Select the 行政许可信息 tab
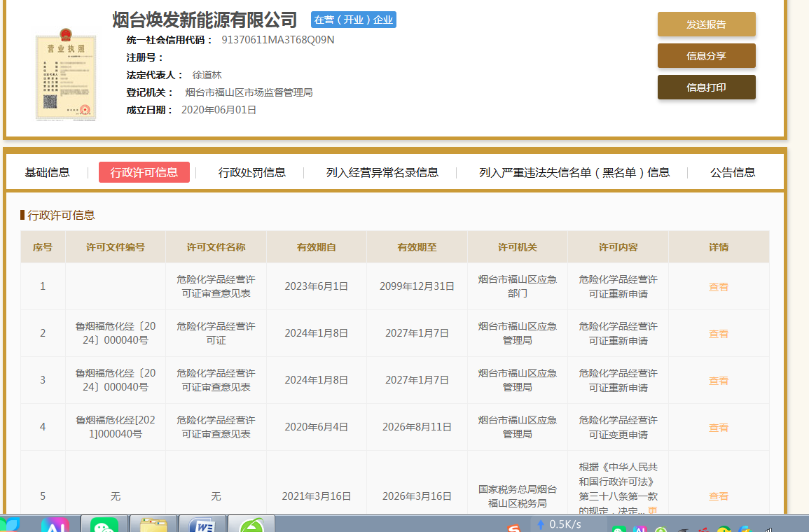Viewport: 809px width, 532px height. 144,172
